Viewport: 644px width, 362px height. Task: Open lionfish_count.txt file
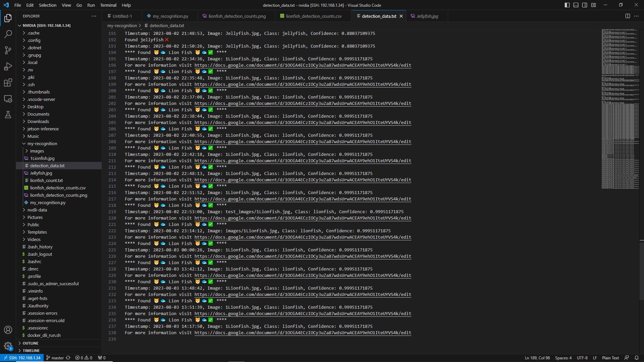(x=59, y=180)
